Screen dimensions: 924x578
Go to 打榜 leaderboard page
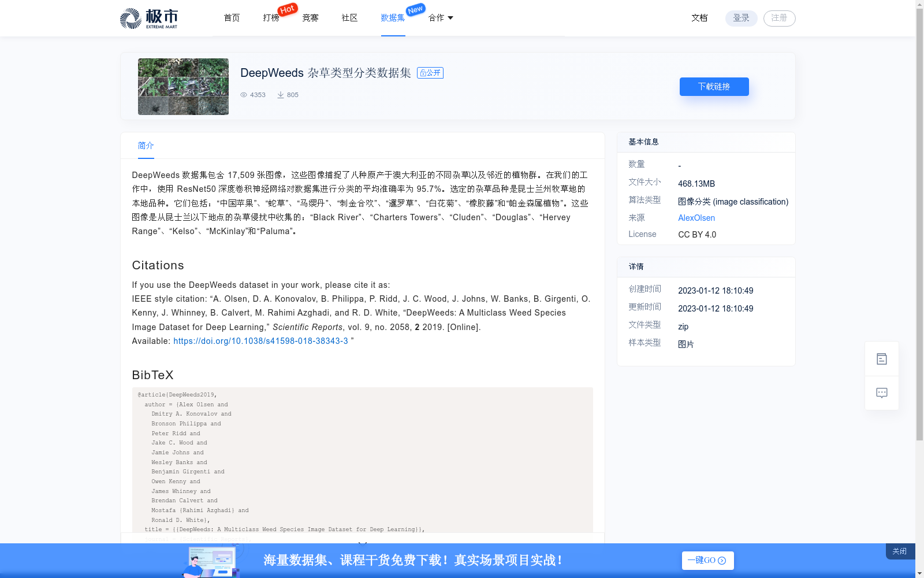pos(271,18)
